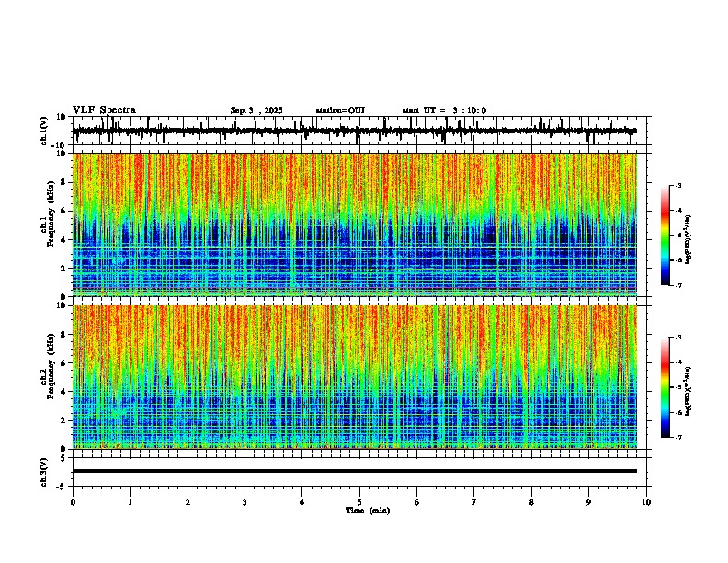Click the flat ch.3 voltage trace
Image resolution: width=728 pixels, height=563 pixels.
coord(355,471)
